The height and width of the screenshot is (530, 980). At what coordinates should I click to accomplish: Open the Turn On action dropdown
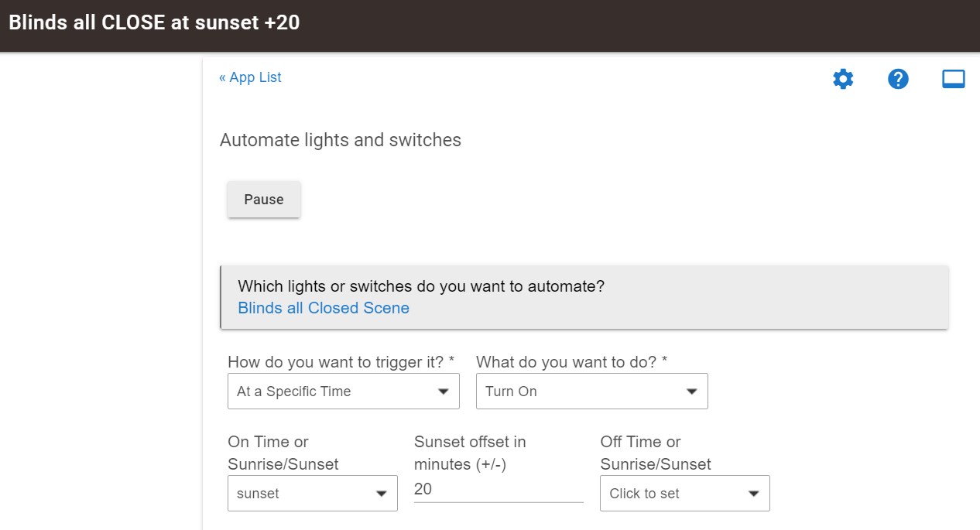click(x=592, y=392)
